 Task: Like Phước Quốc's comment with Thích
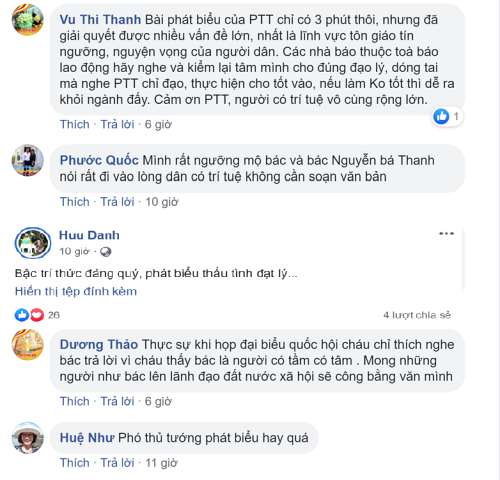[x=75, y=202]
